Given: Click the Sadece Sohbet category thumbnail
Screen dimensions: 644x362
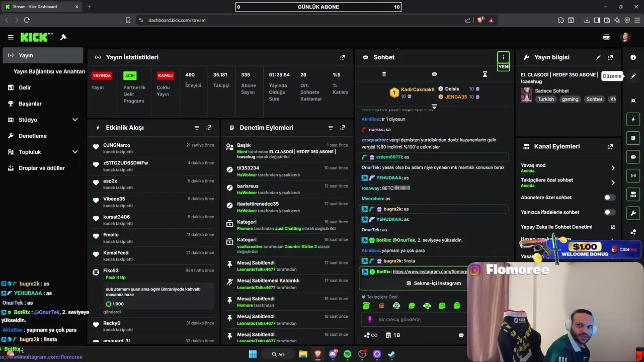Looking at the screenshot, I should point(526,95).
